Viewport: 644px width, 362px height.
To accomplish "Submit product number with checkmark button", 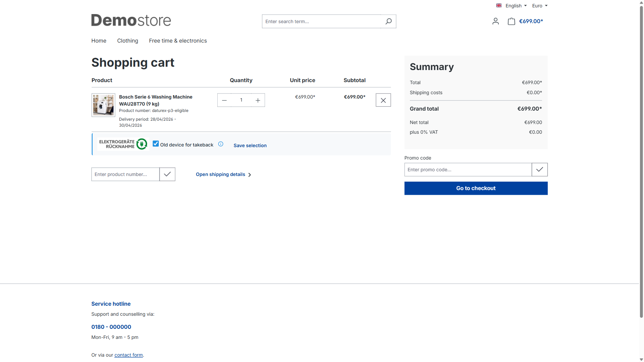I will pos(167,174).
